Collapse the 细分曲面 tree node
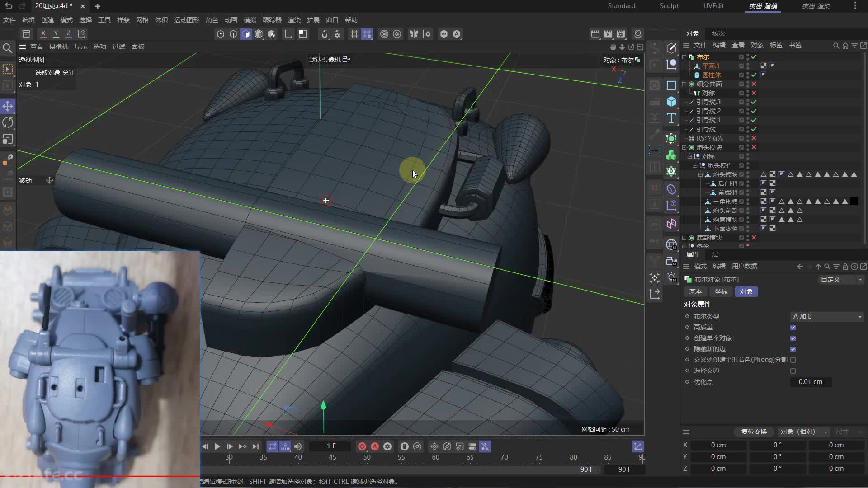This screenshot has width=868, height=488. click(684, 84)
